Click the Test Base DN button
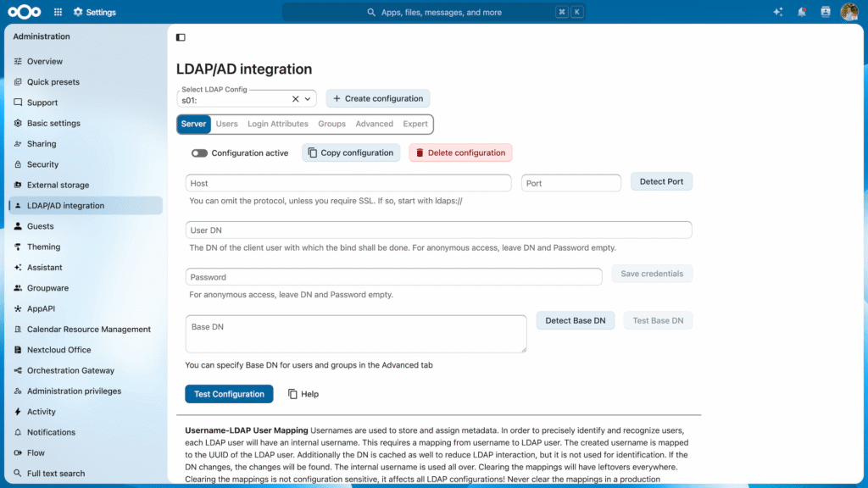The width and height of the screenshot is (868, 488). click(658, 320)
